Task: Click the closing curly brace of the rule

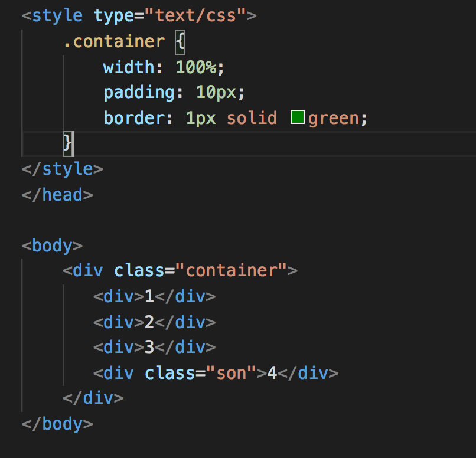Action: (x=68, y=143)
